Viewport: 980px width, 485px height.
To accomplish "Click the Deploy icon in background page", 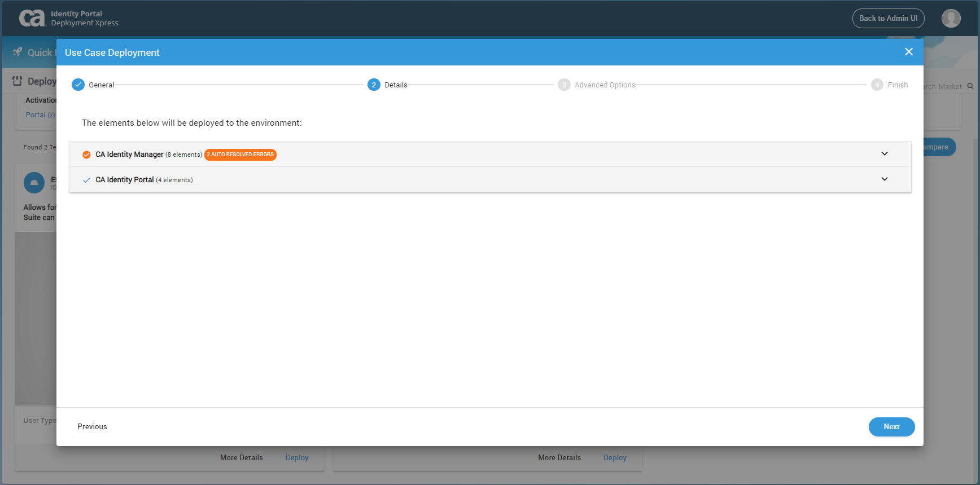I will (x=17, y=81).
